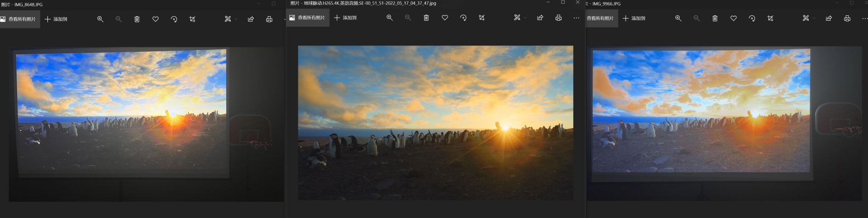Print the IMG_8648.JPG photo
This screenshot has height=218, width=868.
tap(269, 19)
